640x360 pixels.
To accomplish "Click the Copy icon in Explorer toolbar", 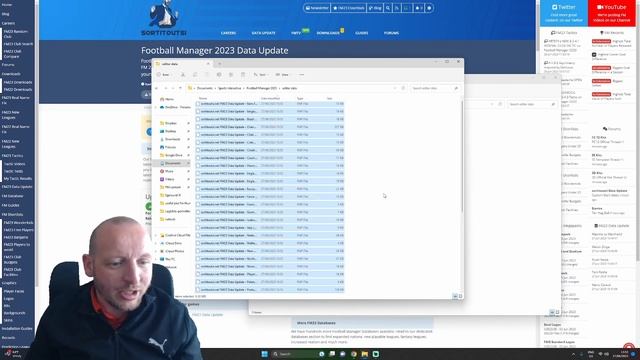I will [x=195, y=75].
